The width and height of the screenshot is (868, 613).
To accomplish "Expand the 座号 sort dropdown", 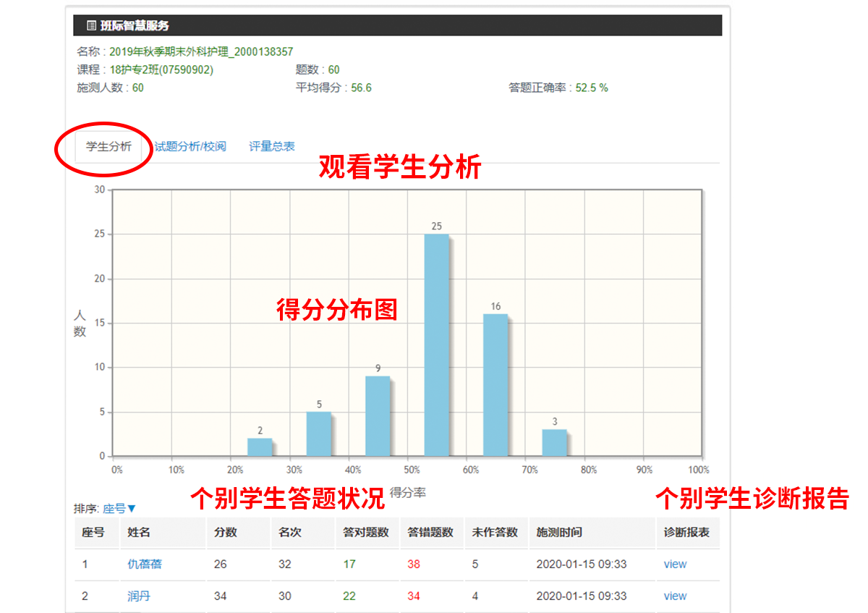I will [119, 509].
